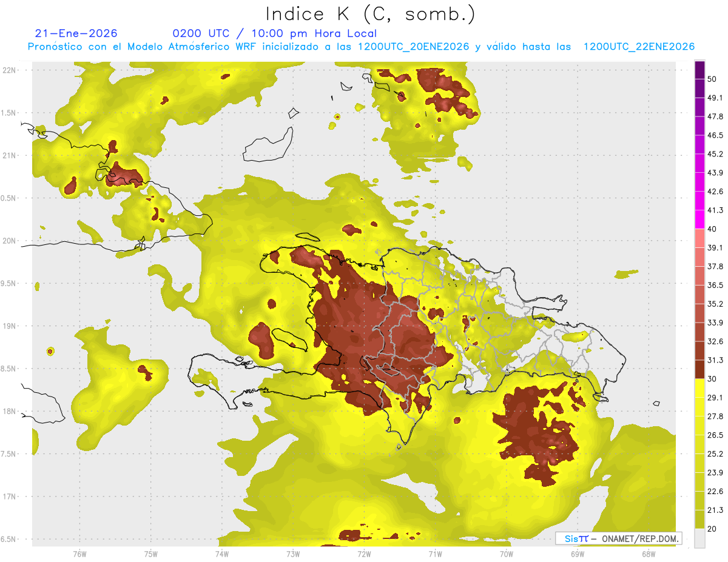This screenshot has width=728, height=562.
Task: Click the colorbar label '21.3'
Action: (715, 510)
